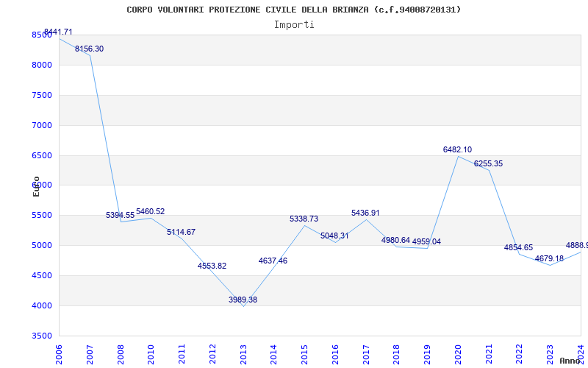Click the chart title CORPO VOLONTARI PROTEZIONE CIVILE
Screen dimensions: 588x368
[293, 10]
